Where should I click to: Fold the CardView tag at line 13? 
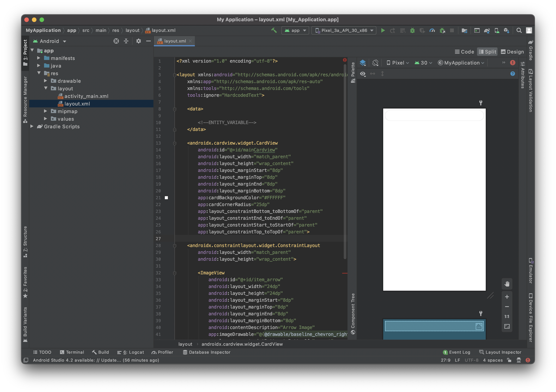175,143
